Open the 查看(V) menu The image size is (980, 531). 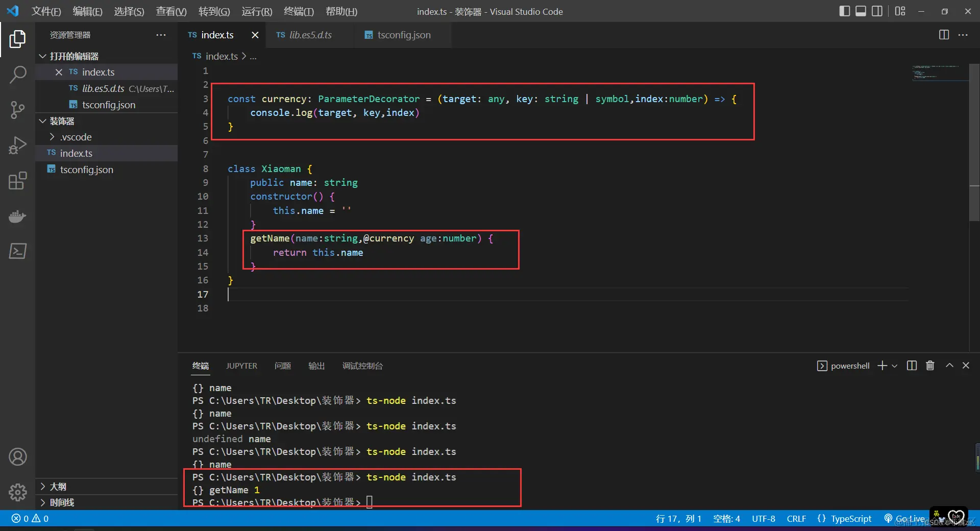[x=171, y=11]
